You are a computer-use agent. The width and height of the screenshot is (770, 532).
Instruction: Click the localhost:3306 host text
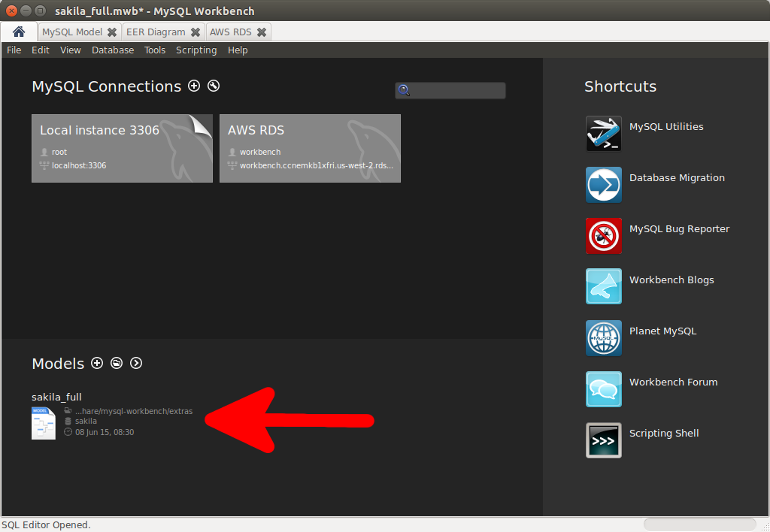(79, 165)
